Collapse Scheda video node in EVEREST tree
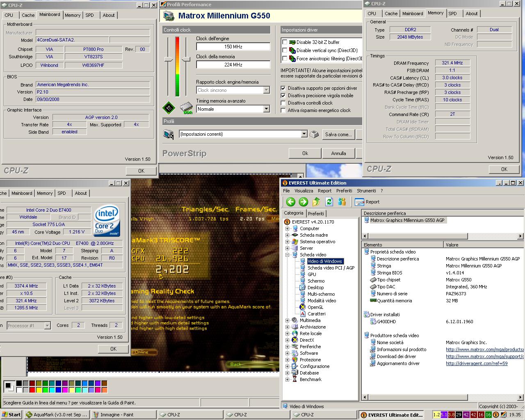The image size is (525, 420). 287,255
